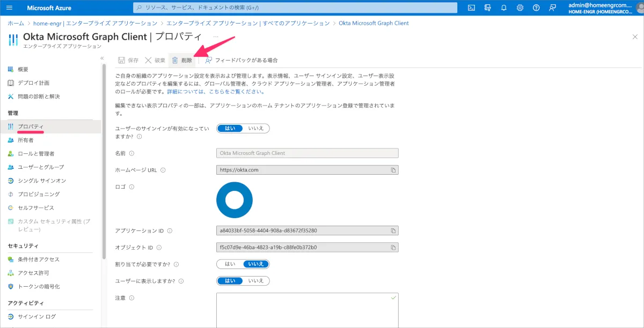Click in the 注意 notes text area

coord(307,310)
